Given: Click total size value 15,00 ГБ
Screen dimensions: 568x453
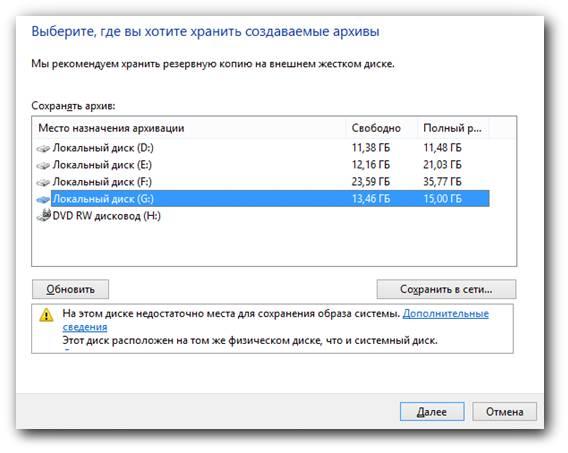Looking at the screenshot, I should pyautogui.click(x=442, y=199).
